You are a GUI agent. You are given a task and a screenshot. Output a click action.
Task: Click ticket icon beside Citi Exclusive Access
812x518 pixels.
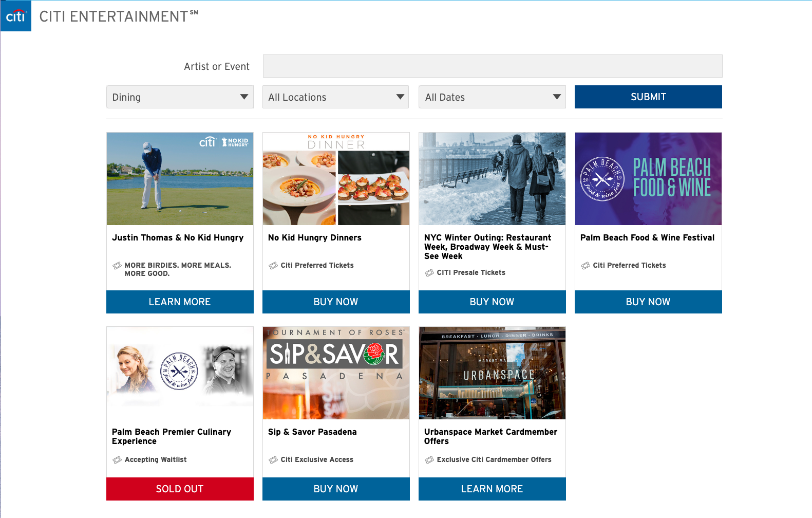click(x=273, y=460)
